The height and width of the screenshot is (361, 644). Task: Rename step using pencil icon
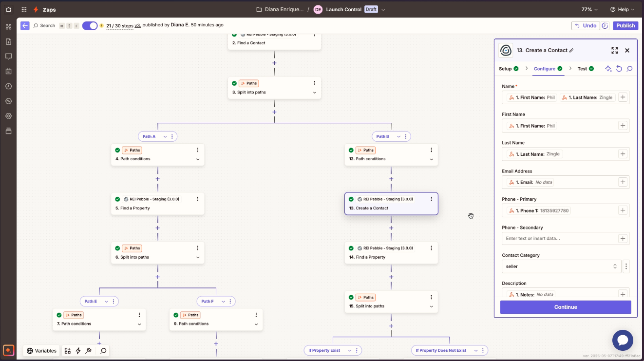coord(571,50)
